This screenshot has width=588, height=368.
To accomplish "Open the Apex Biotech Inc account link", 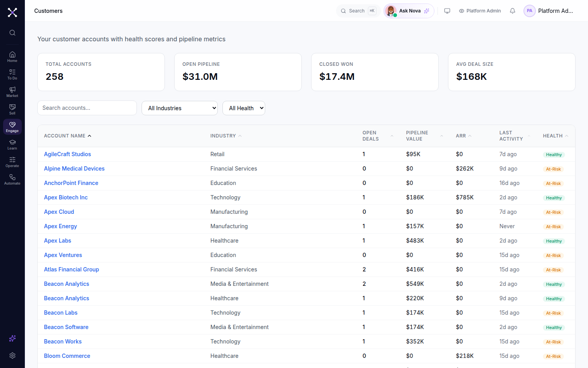I will point(66,197).
